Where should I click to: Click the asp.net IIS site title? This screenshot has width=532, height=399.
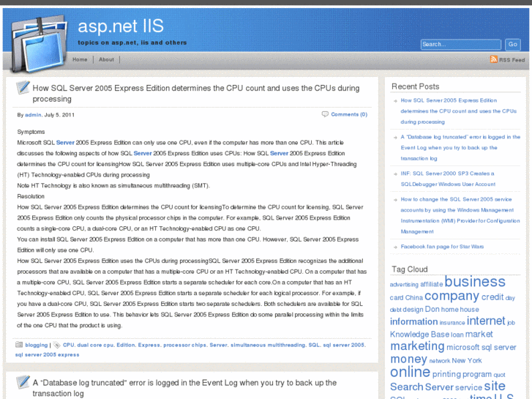coord(121,26)
